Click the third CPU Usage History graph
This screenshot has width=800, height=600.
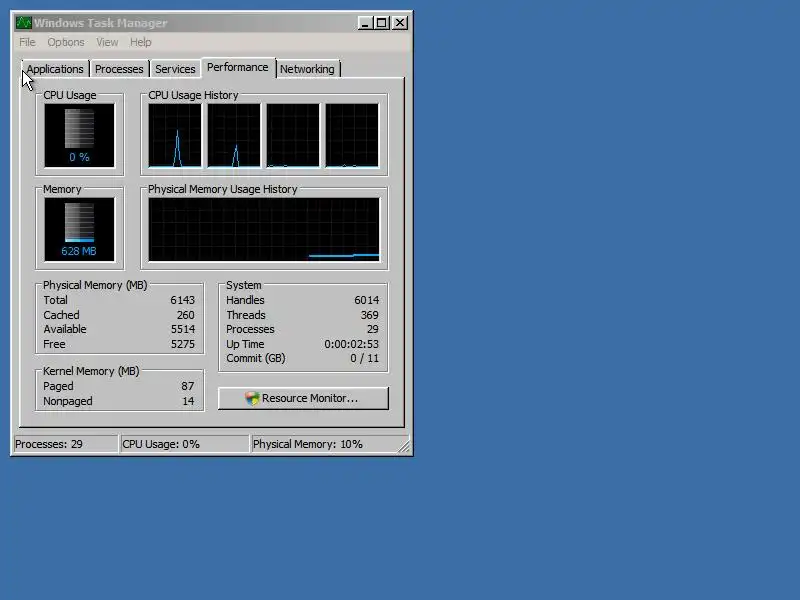click(293, 135)
